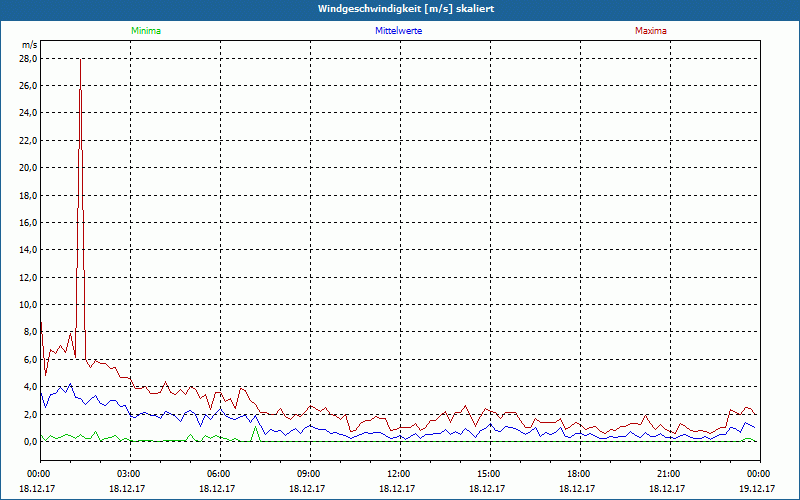This screenshot has height=500, width=800.
Task: Click the '12,0' y-axis value
Action: [29, 278]
